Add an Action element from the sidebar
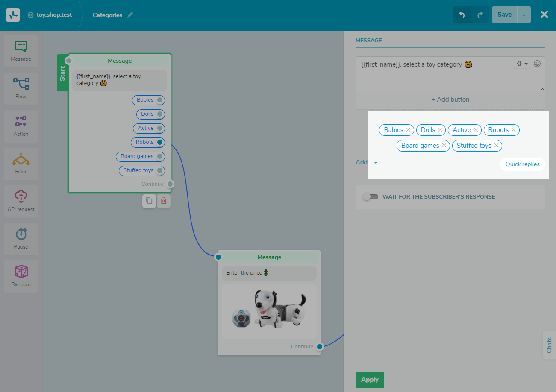 coord(21,126)
